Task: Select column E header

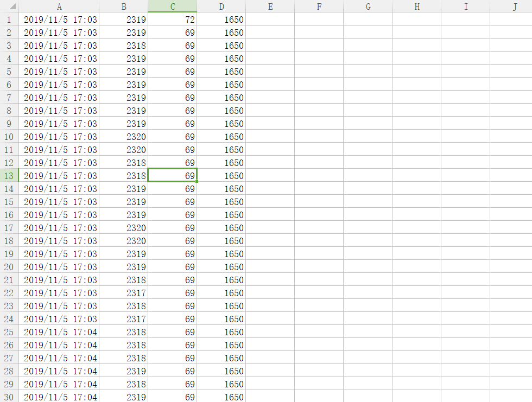Action: click(x=270, y=7)
